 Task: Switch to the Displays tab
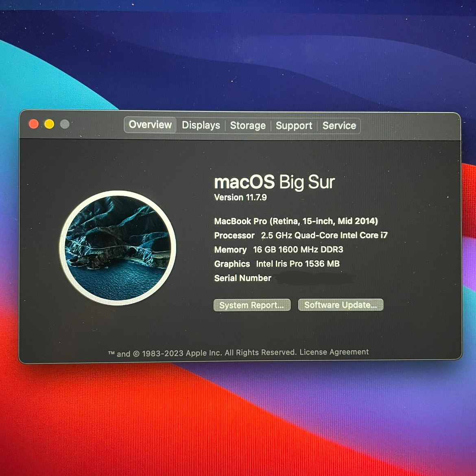point(201,125)
